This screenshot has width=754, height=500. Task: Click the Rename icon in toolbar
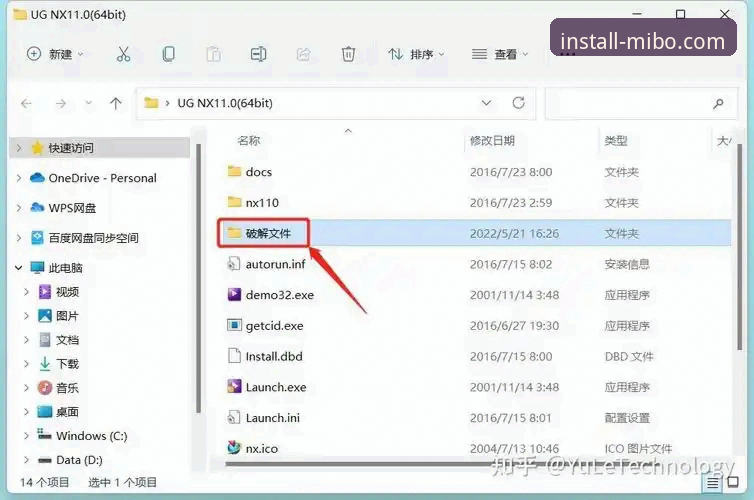(x=258, y=54)
